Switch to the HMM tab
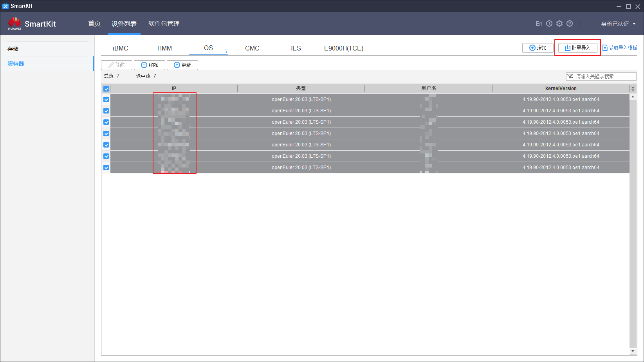644x362 pixels. pos(164,48)
